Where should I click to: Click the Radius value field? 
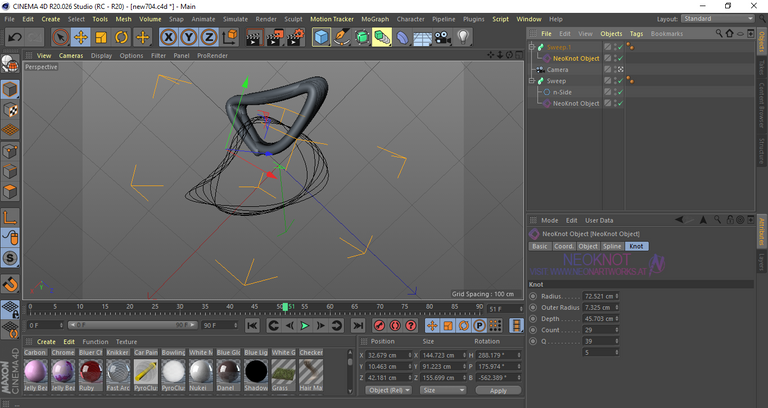(x=600, y=296)
